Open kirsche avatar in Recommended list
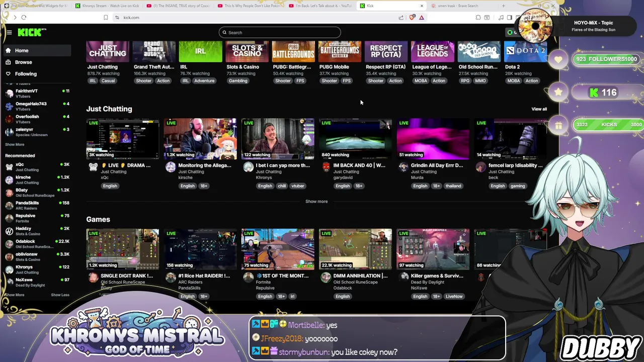 (x=9, y=180)
